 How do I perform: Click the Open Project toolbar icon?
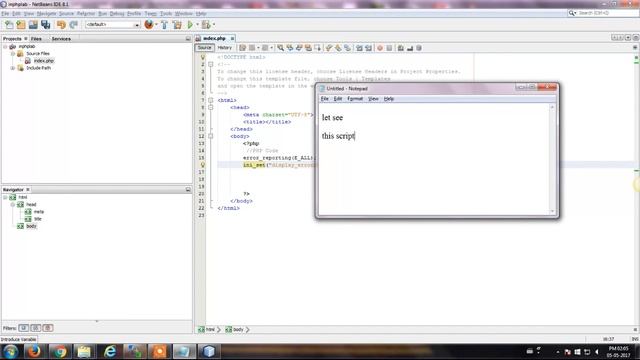(x=33, y=24)
